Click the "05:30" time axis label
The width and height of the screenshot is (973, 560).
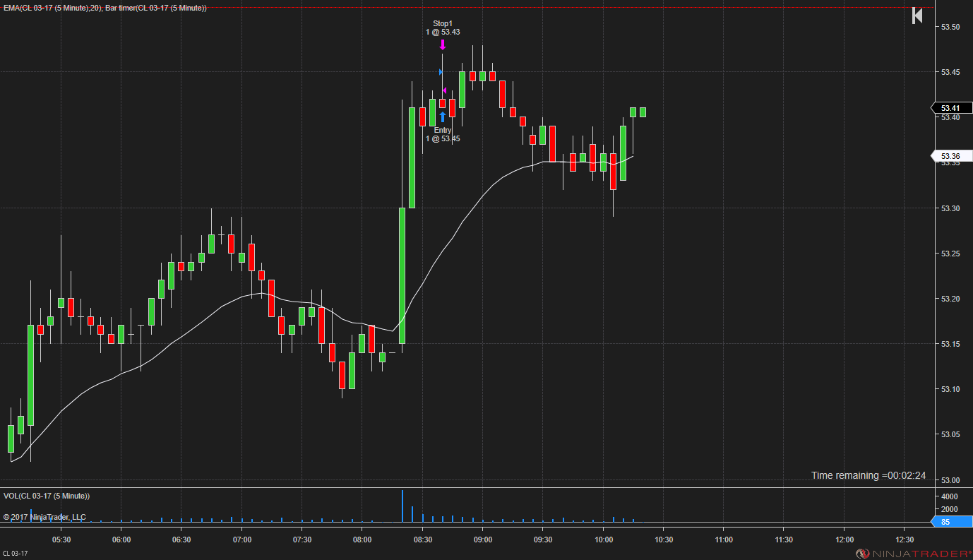point(61,540)
